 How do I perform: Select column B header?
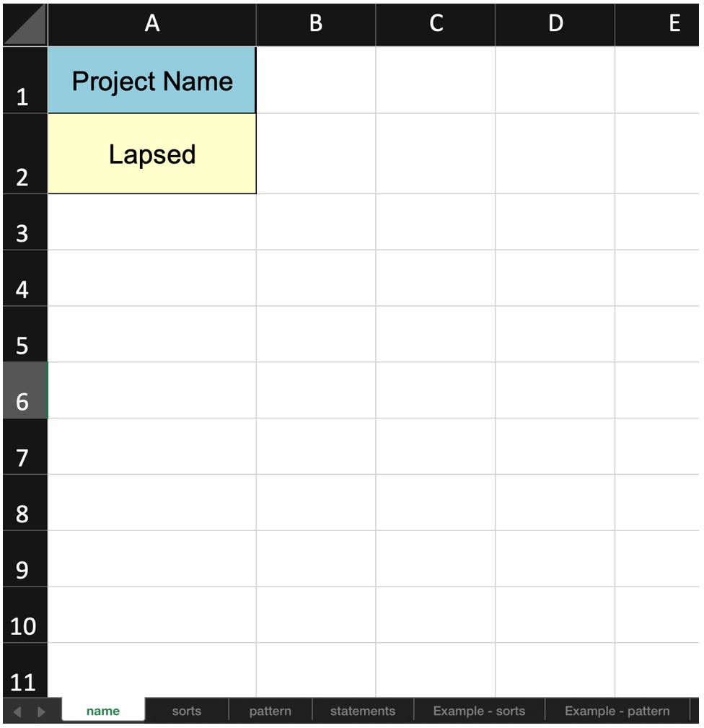tap(316, 24)
